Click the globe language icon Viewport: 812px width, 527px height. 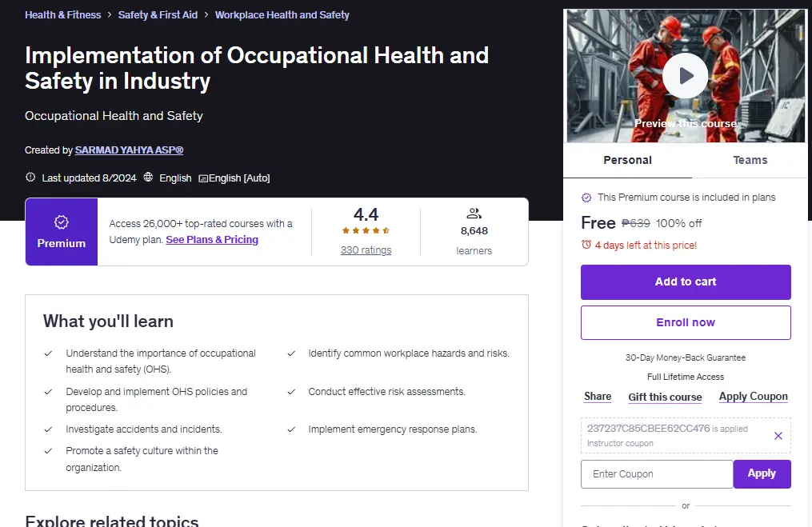point(148,177)
